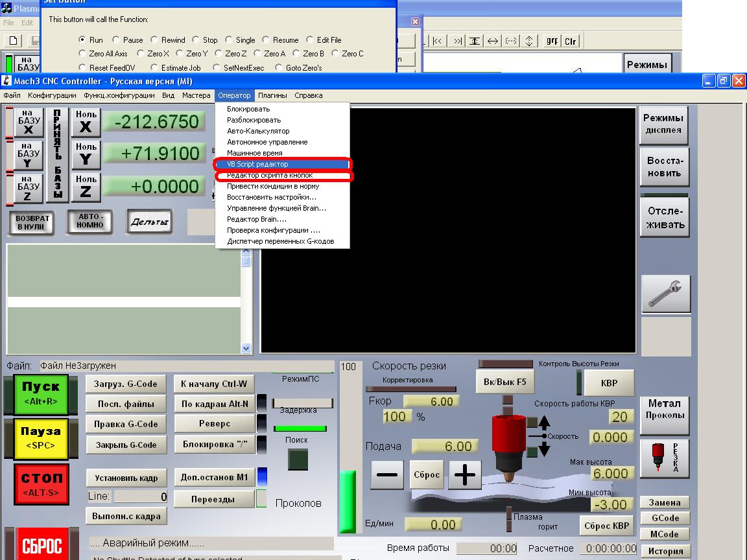Click 'Правка G-Code' button
747x560 pixels.
pos(126,424)
